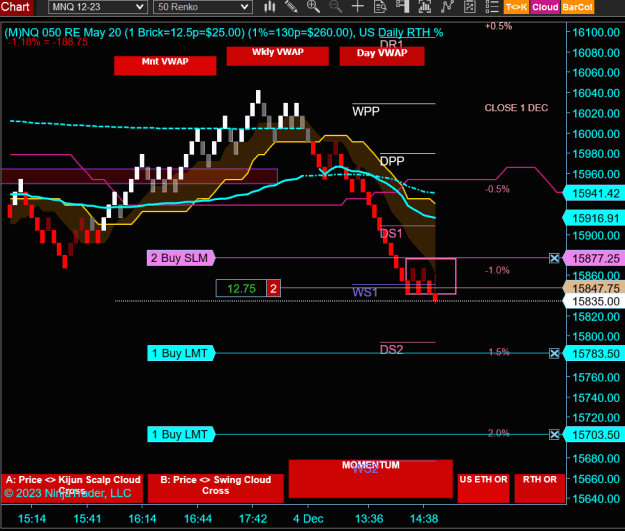Click the zoom out magnifier
Viewport: 625px width, 531px height.
point(335,6)
